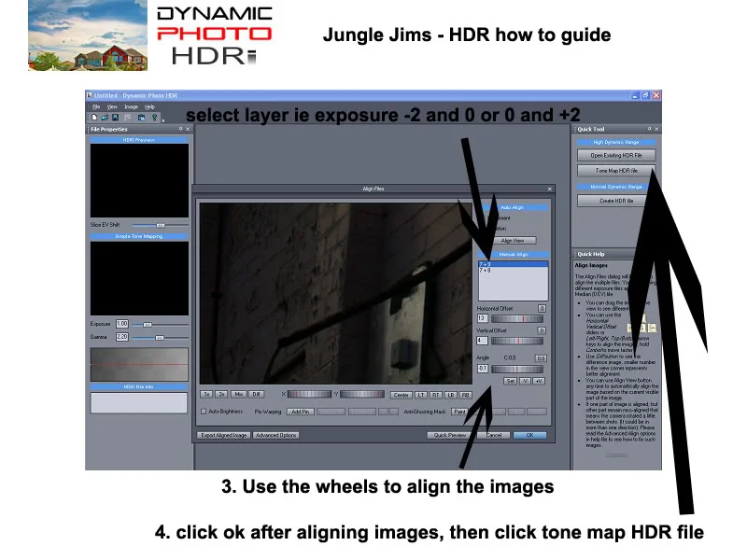Image resolution: width=747 pixels, height=560 pixels.
Task: Click the Help question toolbar icon
Action: [x=154, y=118]
